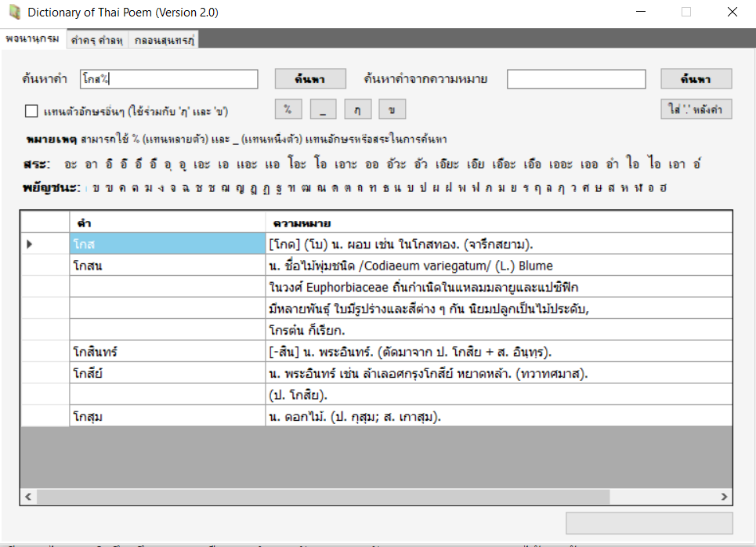Focus the ค้นหาคำจากความหมาย input field
The image size is (756, 547).
[576, 79]
